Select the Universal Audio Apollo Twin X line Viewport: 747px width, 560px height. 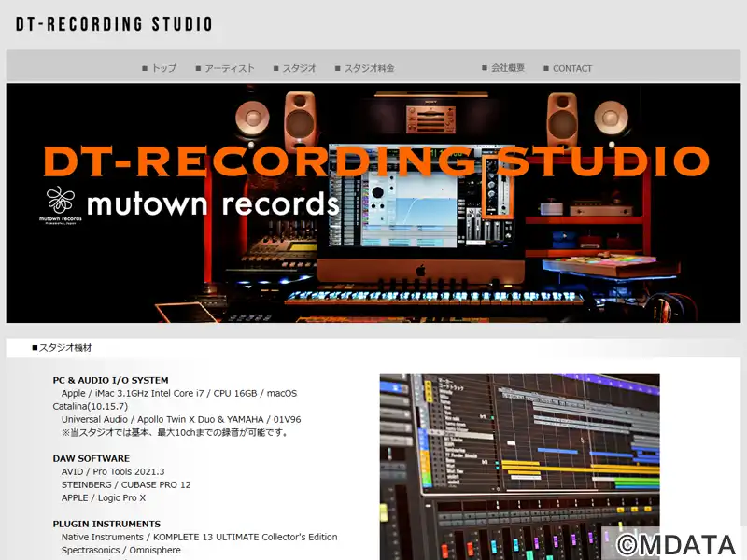click(x=181, y=419)
